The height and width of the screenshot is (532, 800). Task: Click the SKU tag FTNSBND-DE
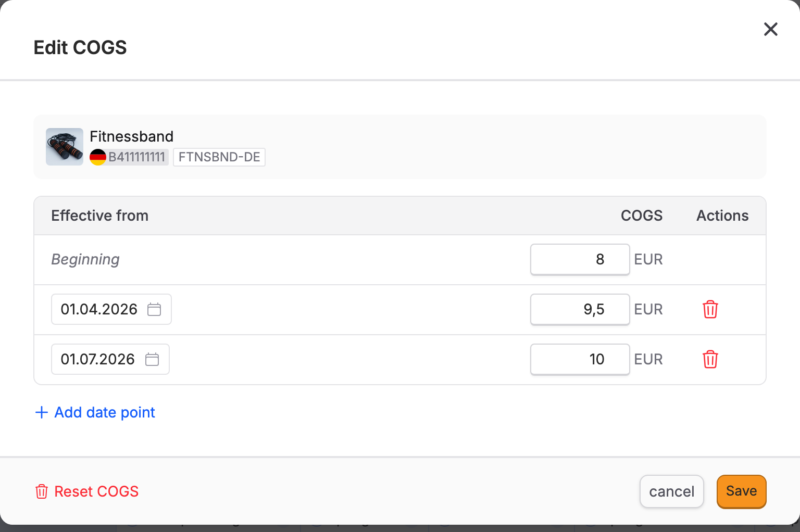point(219,157)
